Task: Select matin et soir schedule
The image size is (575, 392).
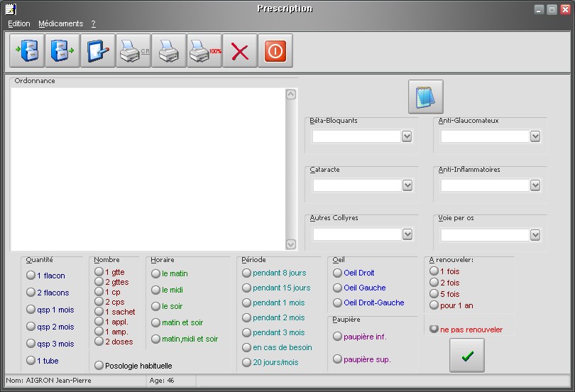Action: coord(177,322)
